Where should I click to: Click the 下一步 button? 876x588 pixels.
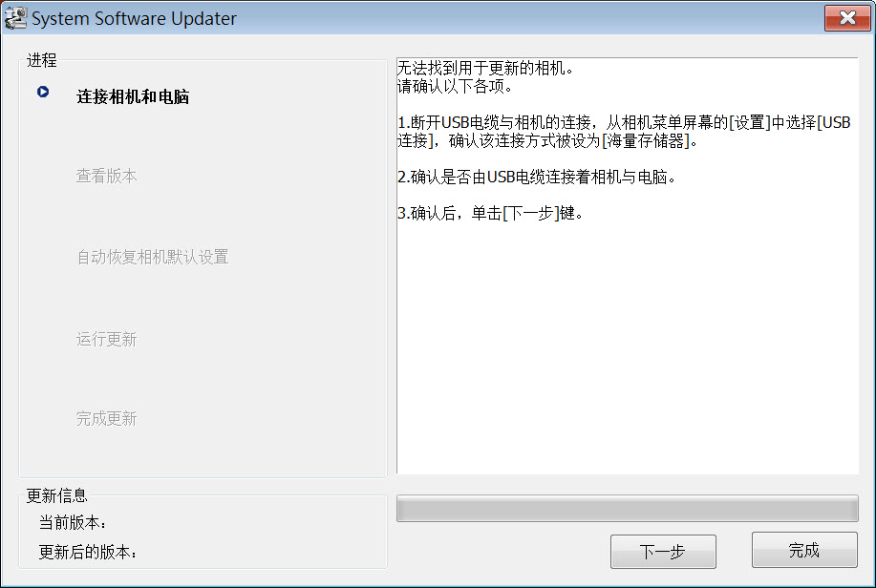pos(663,552)
